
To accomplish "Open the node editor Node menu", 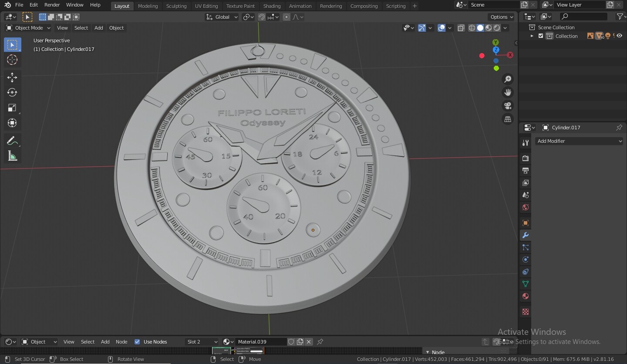I will tap(121, 342).
